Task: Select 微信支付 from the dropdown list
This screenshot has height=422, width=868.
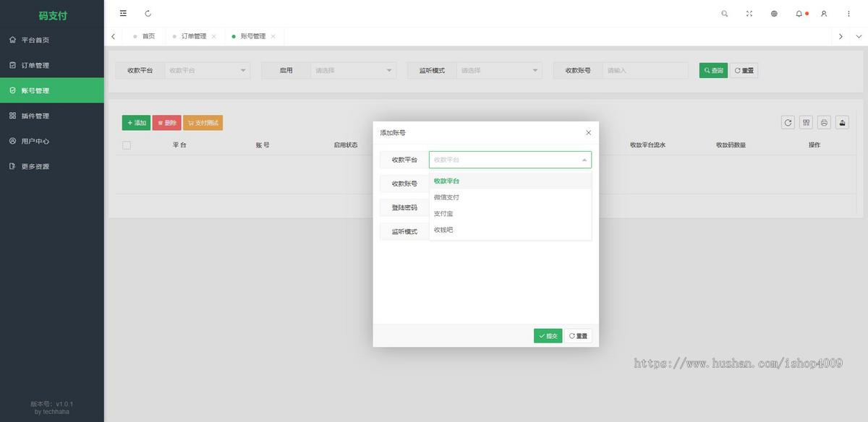Action: pyautogui.click(x=510, y=197)
